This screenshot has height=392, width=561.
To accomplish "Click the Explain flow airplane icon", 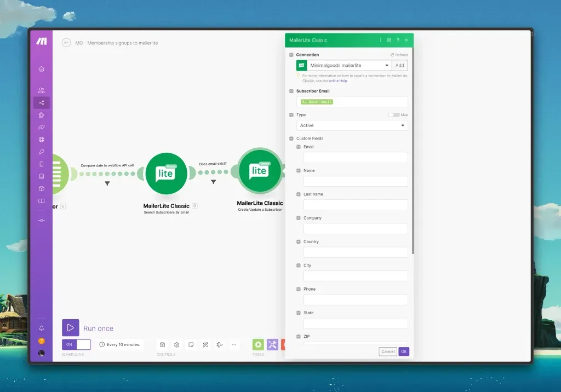I will pos(220,345).
